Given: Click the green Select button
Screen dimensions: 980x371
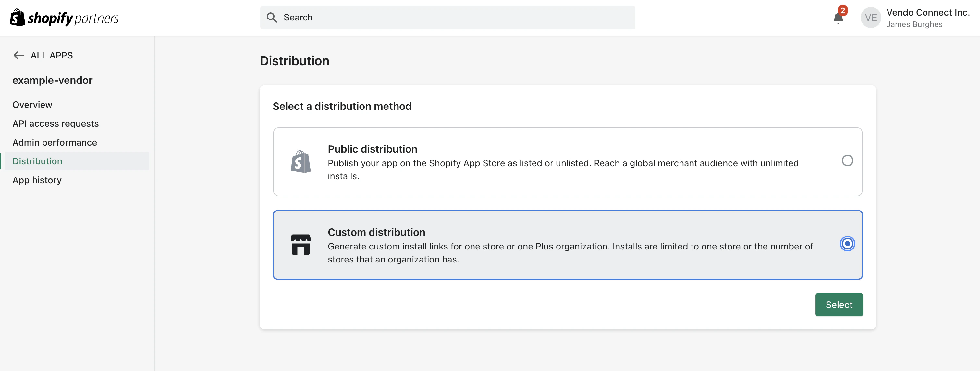Looking at the screenshot, I should point(839,305).
